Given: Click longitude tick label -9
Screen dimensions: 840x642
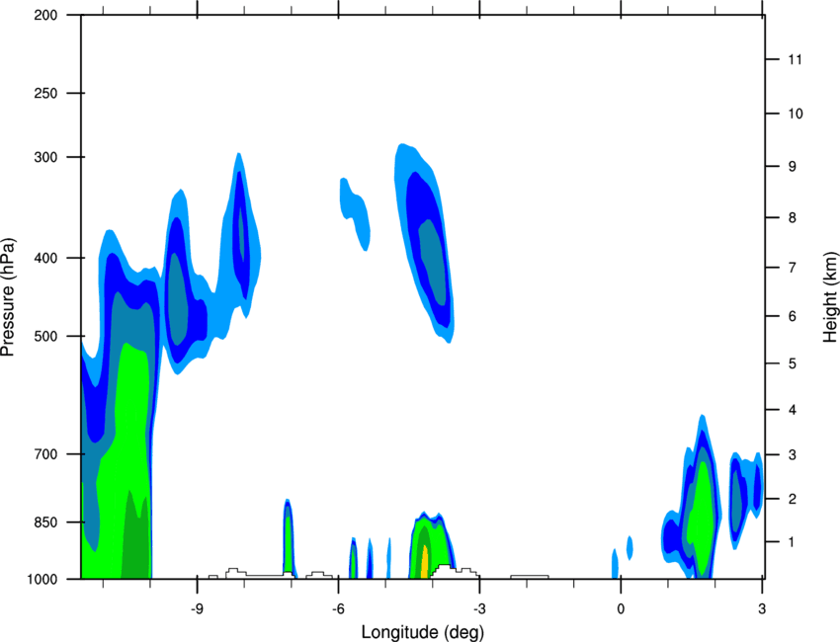Looking at the screenshot, I should tap(197, 608).
